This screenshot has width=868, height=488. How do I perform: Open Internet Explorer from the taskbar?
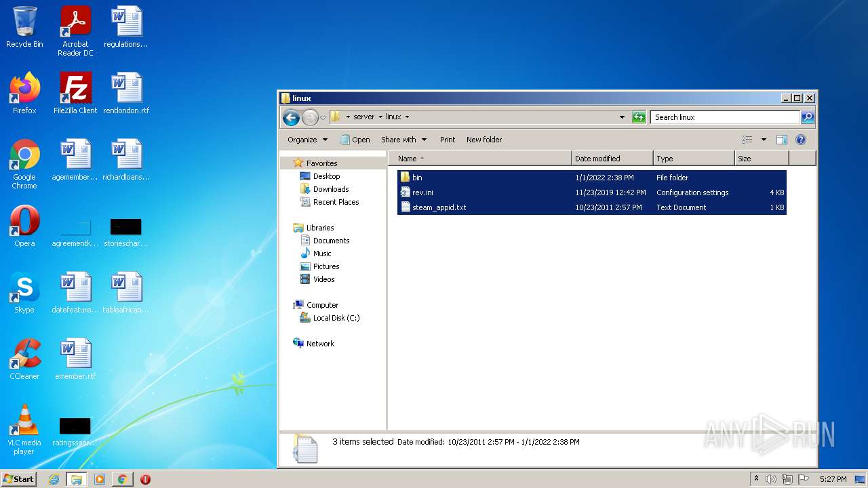coord(54,479)
